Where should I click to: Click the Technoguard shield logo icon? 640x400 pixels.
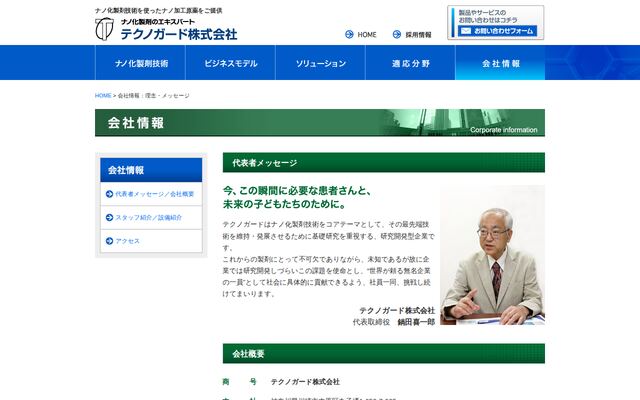pyautogui.click(x=104, y=29)
